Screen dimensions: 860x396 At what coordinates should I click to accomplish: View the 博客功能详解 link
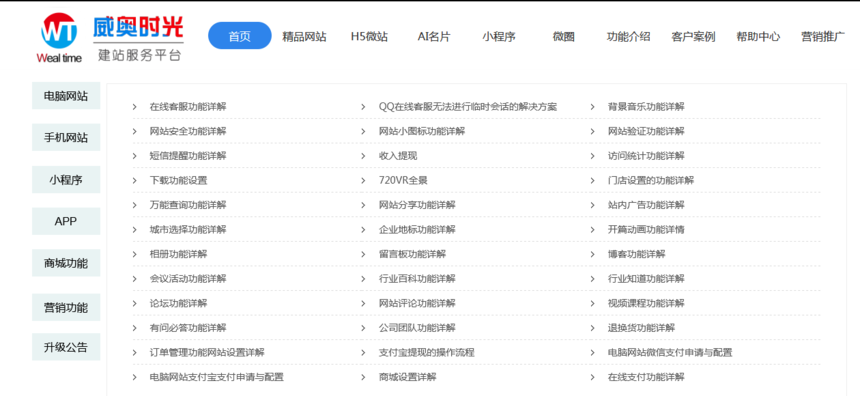636,254
